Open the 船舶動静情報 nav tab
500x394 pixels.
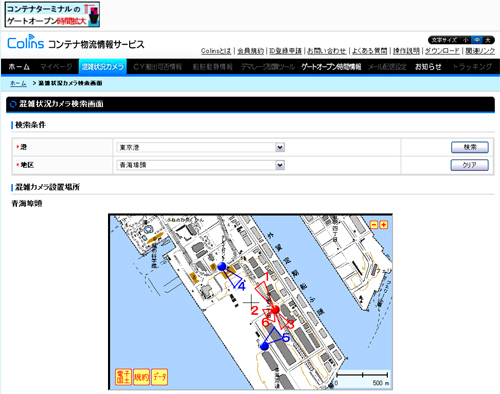click(x=212, y=67)
